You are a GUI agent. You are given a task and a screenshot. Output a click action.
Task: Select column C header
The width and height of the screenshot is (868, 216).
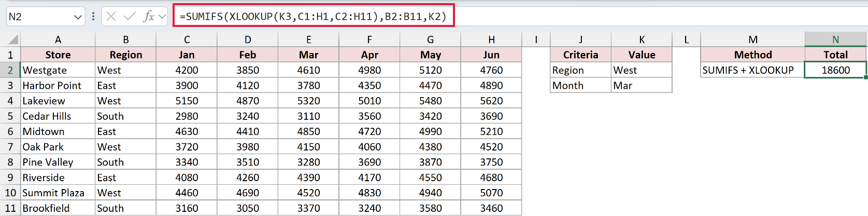click(x=187, y=39)
